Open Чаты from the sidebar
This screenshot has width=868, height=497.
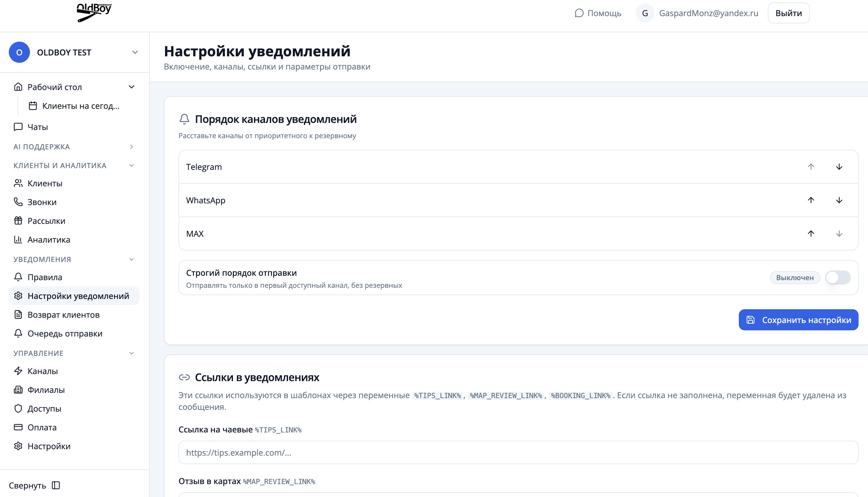[38, 127]
